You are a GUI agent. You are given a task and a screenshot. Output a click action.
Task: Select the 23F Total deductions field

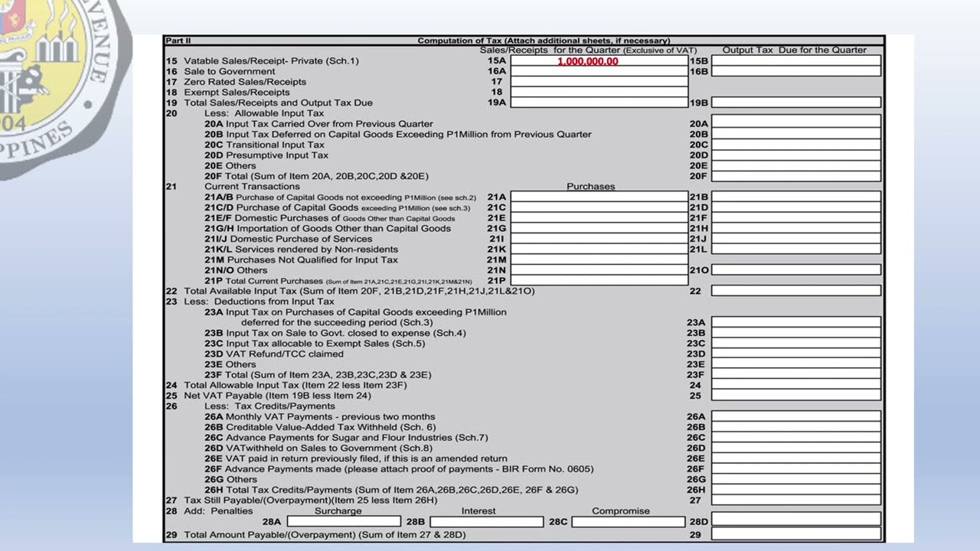point(796,375)
